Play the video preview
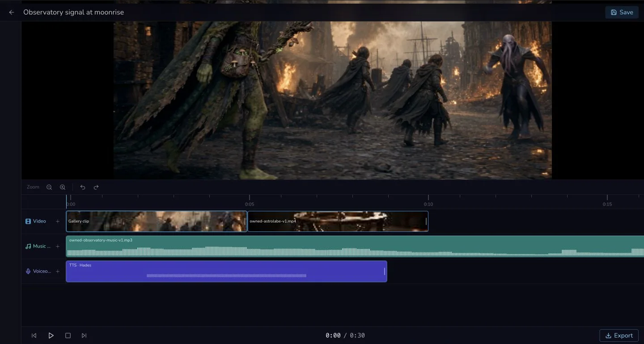The height and width of the screenshot is (344, 644). click(x=51, y=336)
